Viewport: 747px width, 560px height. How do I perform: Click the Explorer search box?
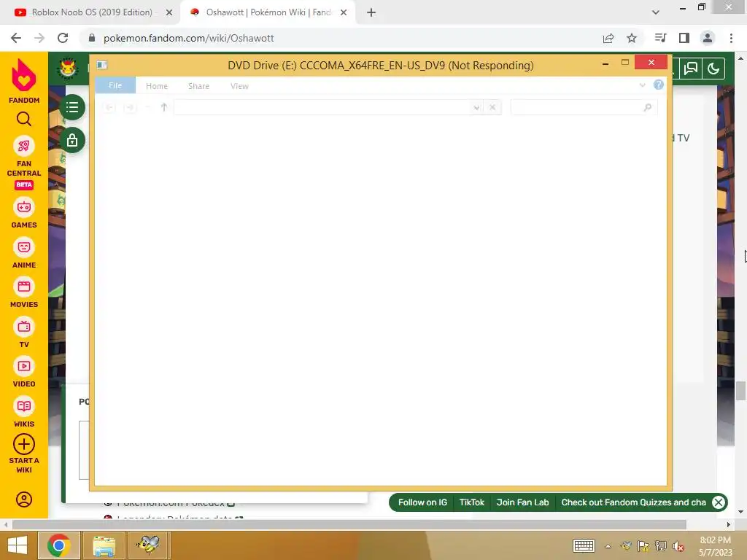coord(584,108)
